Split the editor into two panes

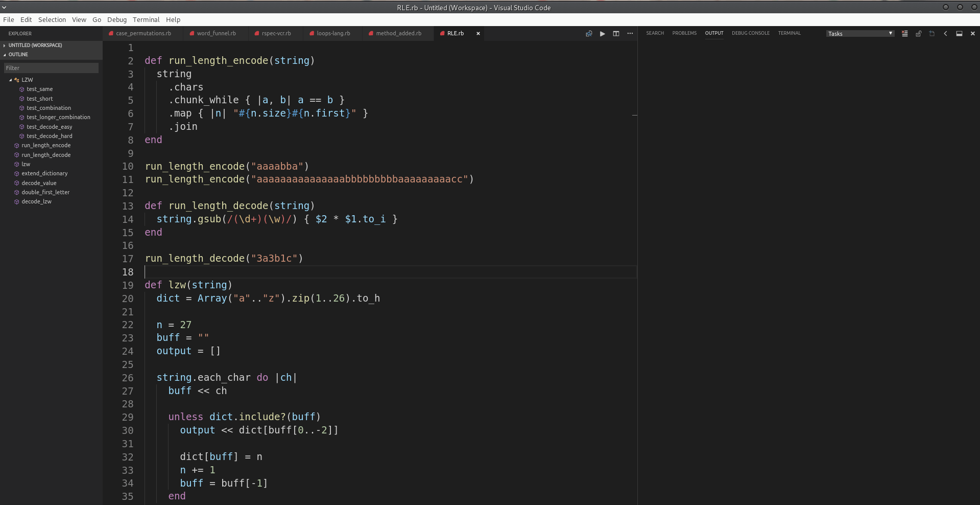point(616,34)
